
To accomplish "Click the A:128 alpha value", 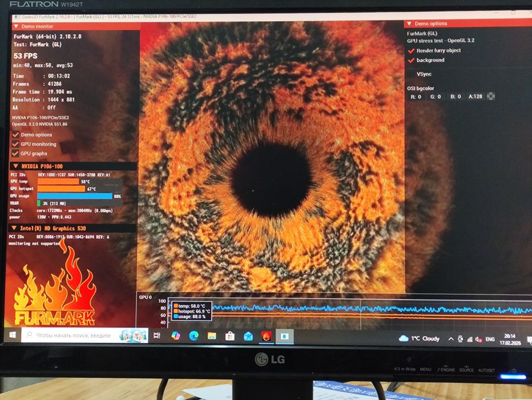I will [475, 97].
